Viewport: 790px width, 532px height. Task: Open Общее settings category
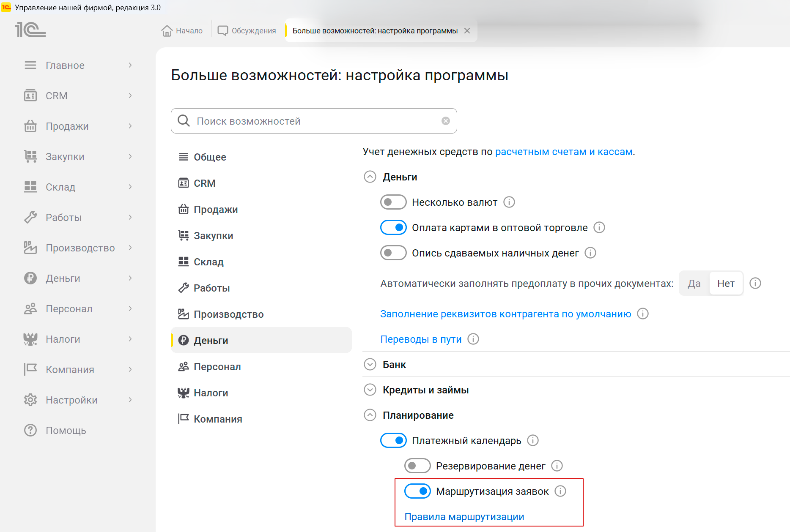(261, 157)
